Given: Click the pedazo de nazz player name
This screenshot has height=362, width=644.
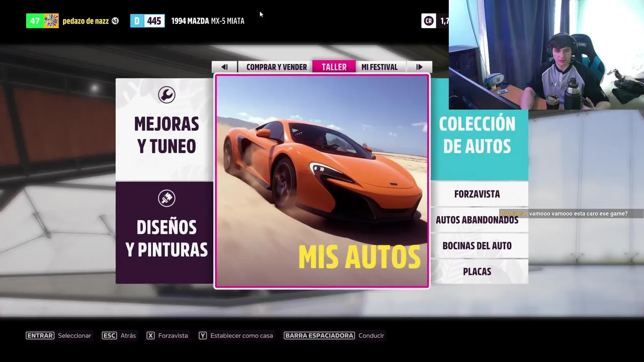Looking at the screenshot, I should pyautogui.click(x=86, y=21).
